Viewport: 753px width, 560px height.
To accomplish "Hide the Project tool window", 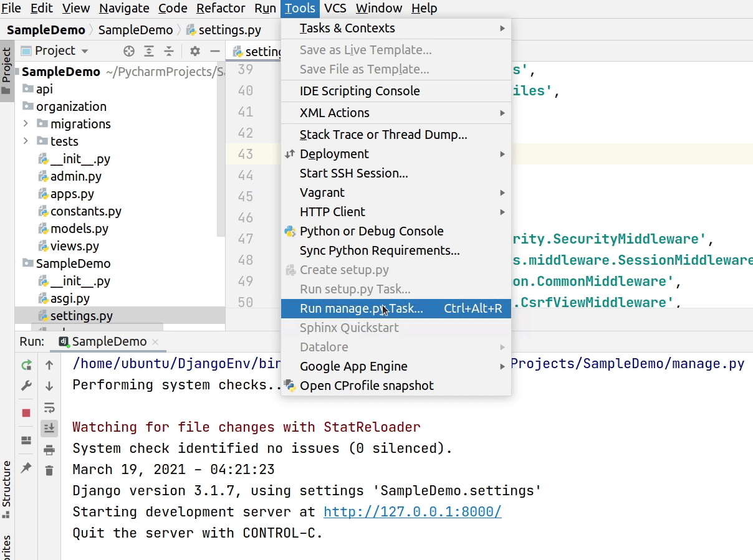I will click(x=215, y=50).
